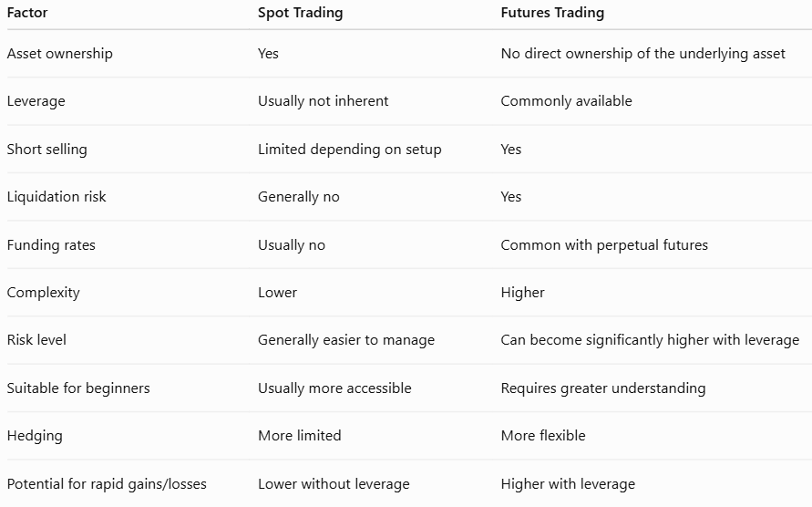Click the Short selling row label
Image resolution: width=812 pixels, height=507 pixels.
[x=46, y=150]
